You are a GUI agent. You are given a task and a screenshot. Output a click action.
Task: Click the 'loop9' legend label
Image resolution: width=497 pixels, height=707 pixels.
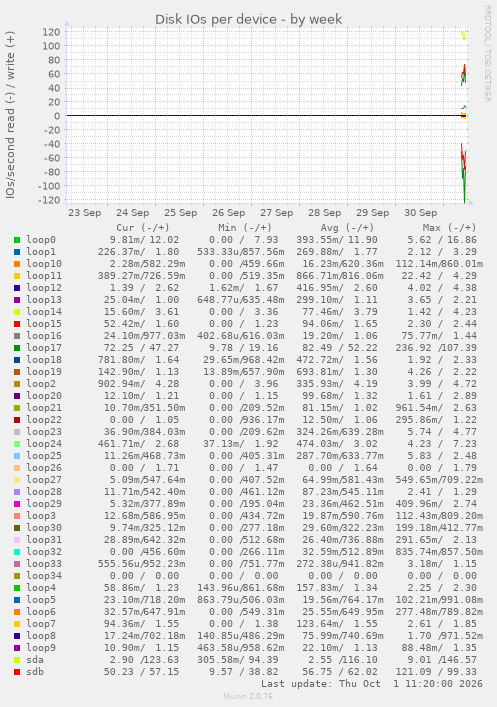(41, 648)
